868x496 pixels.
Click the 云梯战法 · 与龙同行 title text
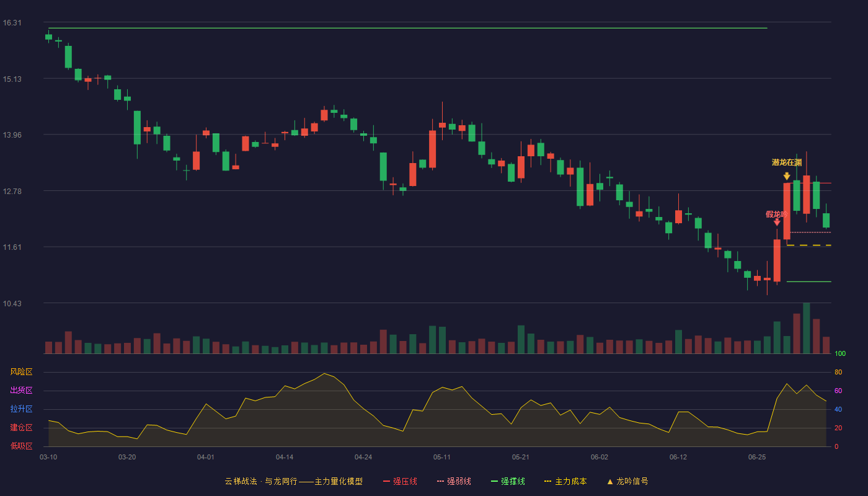tap(261, 481)
